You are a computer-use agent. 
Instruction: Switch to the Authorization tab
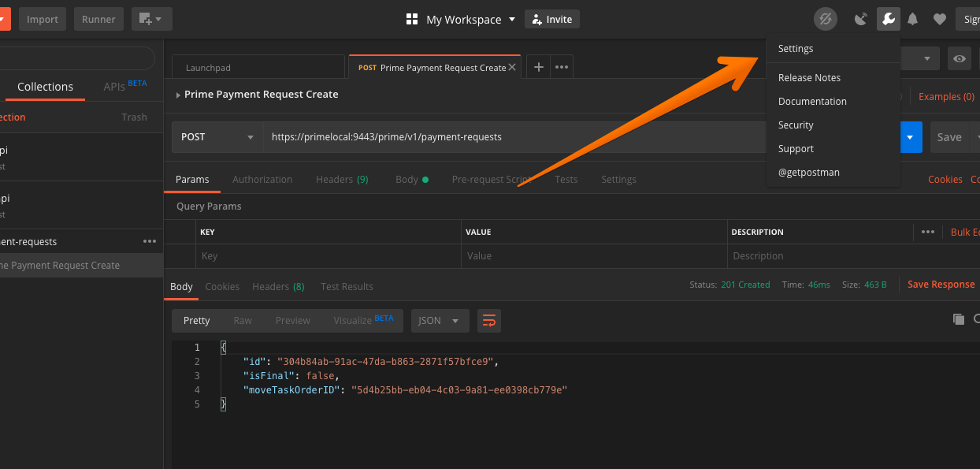click(262, 179)
